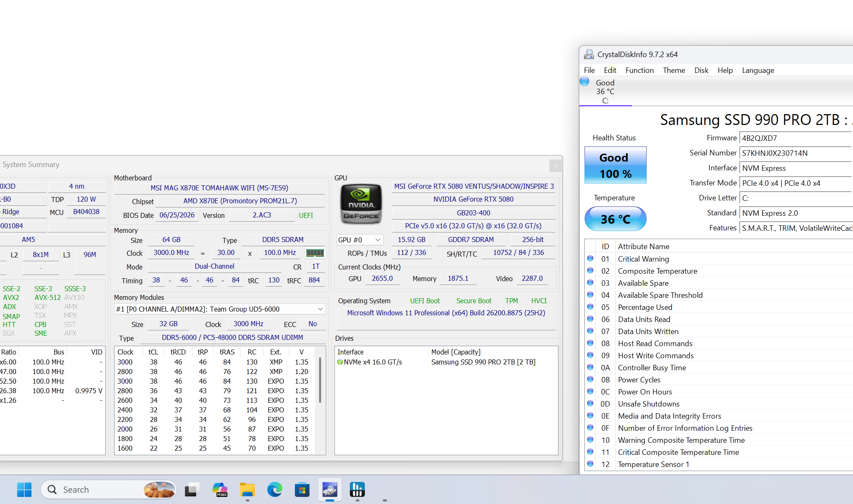This screenshot has height=504, width=853.
Task: Click the Warning Composite Temperature Time row
Action: 719,440
